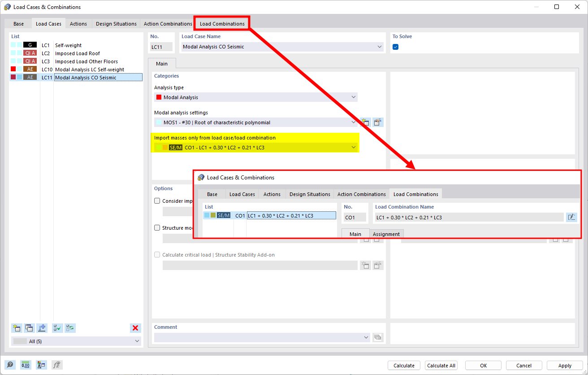
Task: Click the fx formula icon
Action: (57, 365)
